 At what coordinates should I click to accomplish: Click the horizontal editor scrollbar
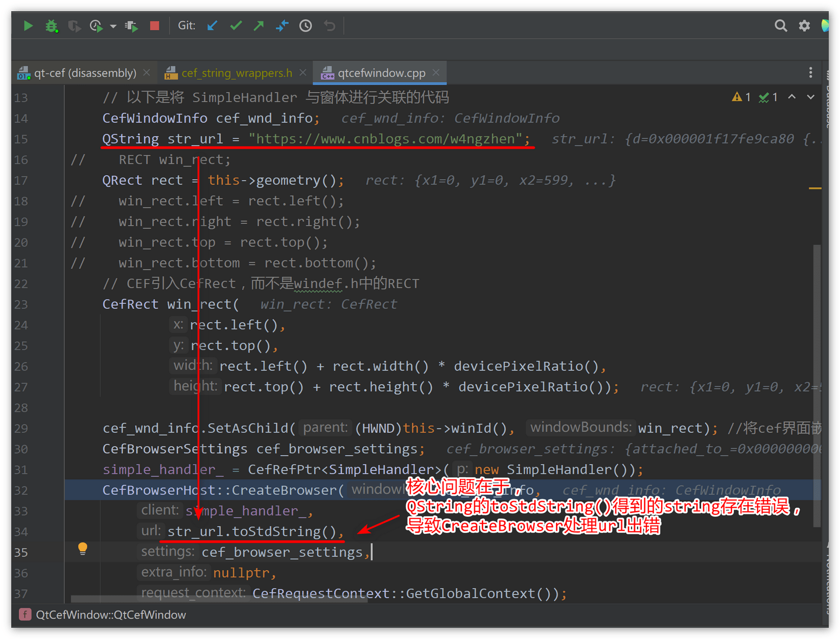coord(219,599)
